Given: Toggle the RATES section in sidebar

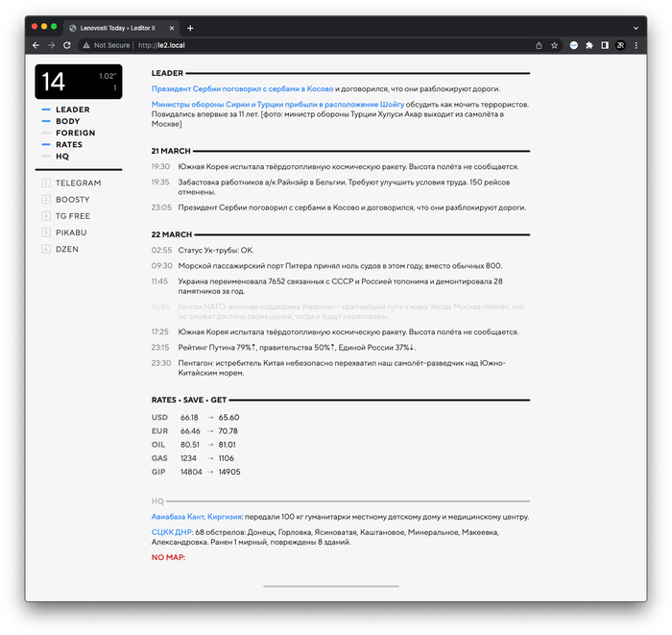Looking at the screenshot, I should [61, 144].
